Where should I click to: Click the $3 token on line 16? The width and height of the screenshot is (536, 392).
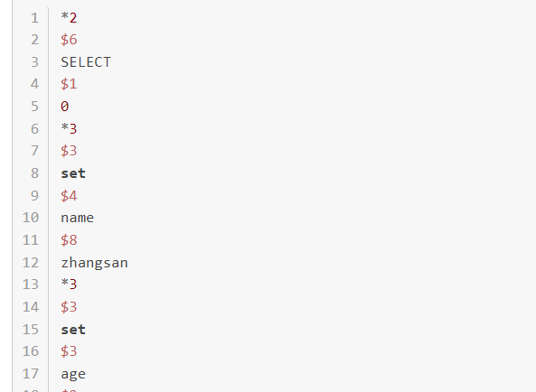click(x=69, y=351)
